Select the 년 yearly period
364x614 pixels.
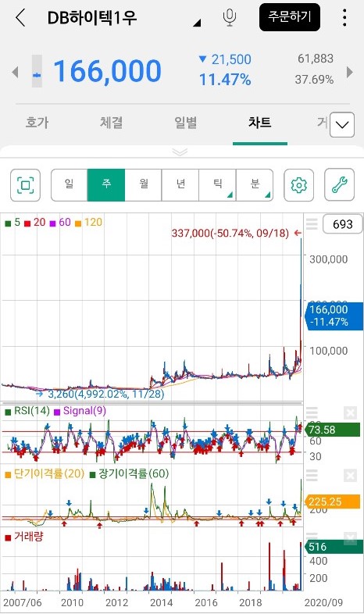180,185
